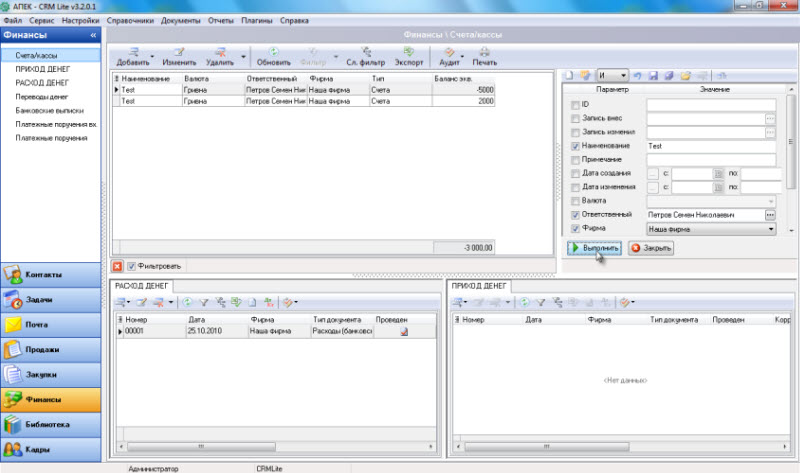Click the проведен status icon in row 00001
The image size is (800, 473).
pyautogui.click(x=404, y=332)
